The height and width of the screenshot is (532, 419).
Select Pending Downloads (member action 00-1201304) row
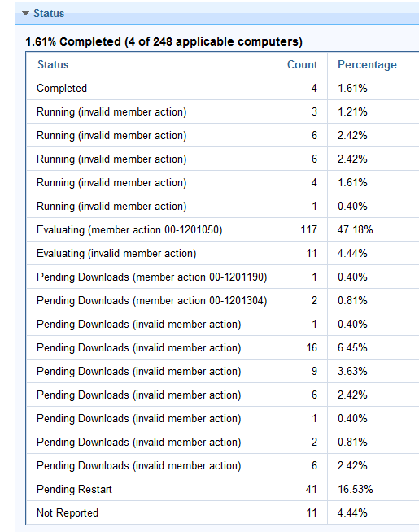(x=223, y=300)
